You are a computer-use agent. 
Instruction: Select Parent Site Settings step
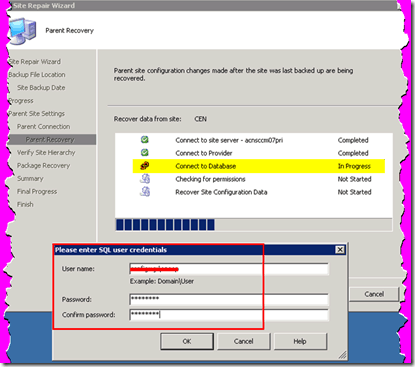[x=36, y=114]
